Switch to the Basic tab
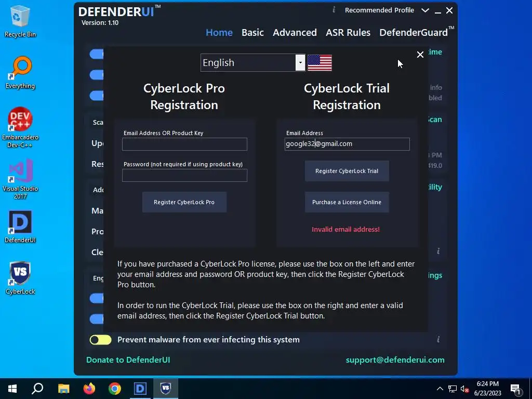This screenshot has height=399, width=532. pos(252,33)
